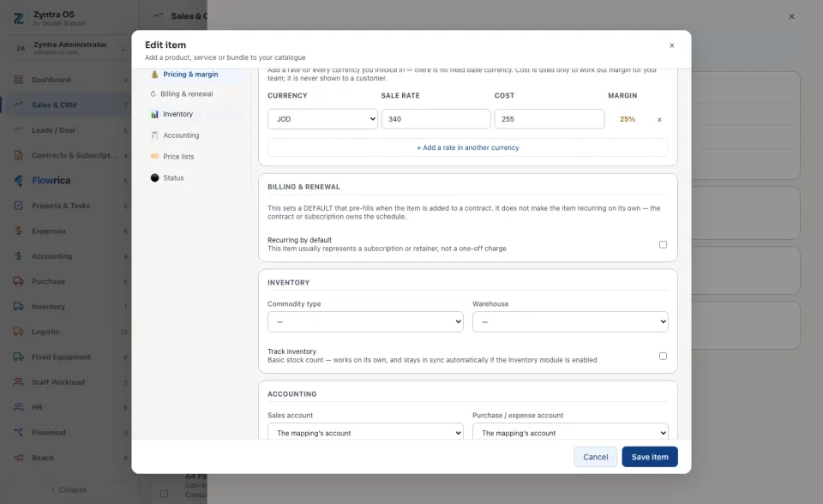Open the Staff Workload menu label
The image size is (823, 504).
click(x=58, y=382)
